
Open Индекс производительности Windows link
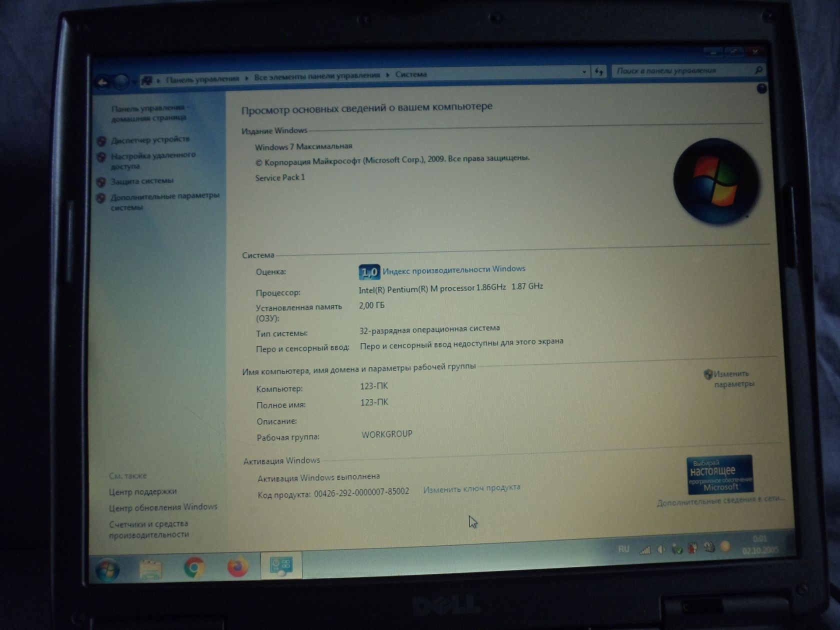454,269
